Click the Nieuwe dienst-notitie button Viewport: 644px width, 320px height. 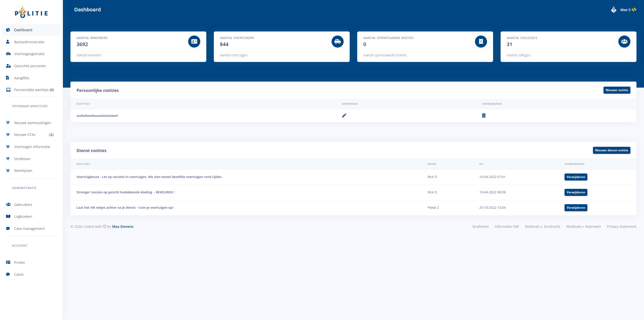pyautogui.click(x=611, y=150)
